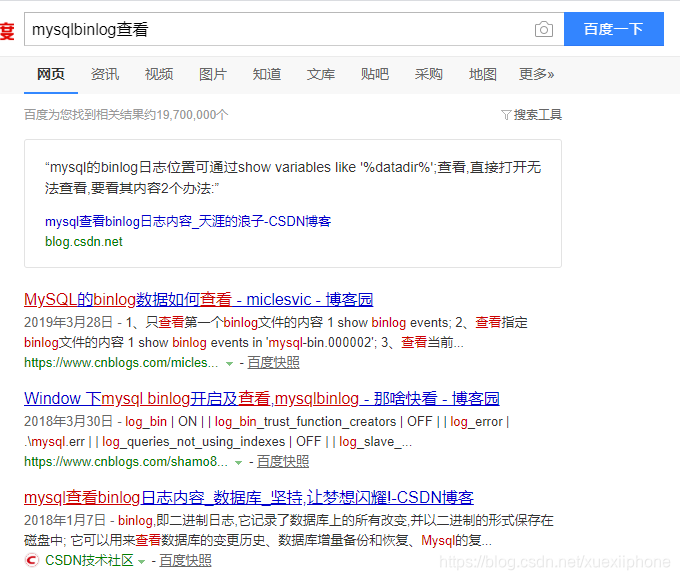Switch to the 资讯 tab
Image resolution: width=680 pixels, height=580 pixels.
[x=105, y=74]
